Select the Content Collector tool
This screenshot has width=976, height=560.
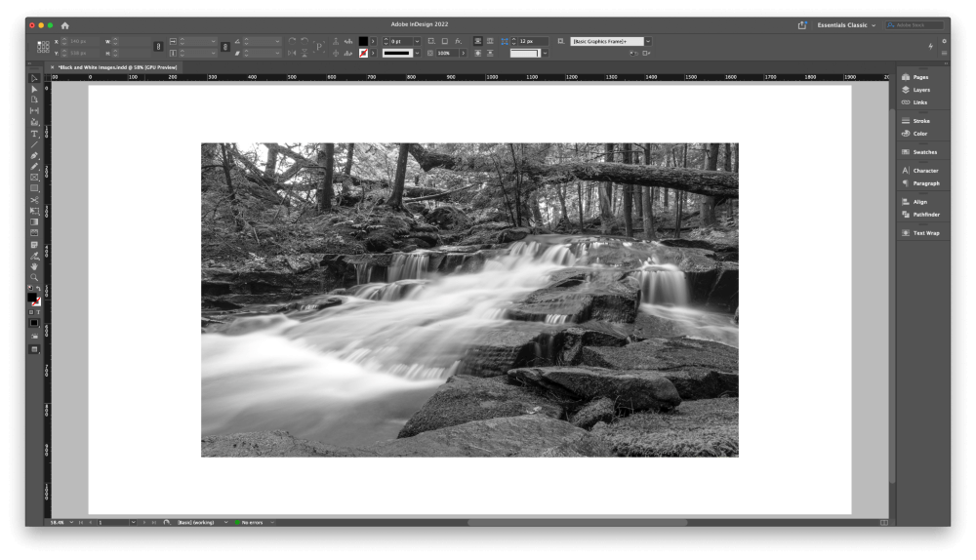pos(34,122)
